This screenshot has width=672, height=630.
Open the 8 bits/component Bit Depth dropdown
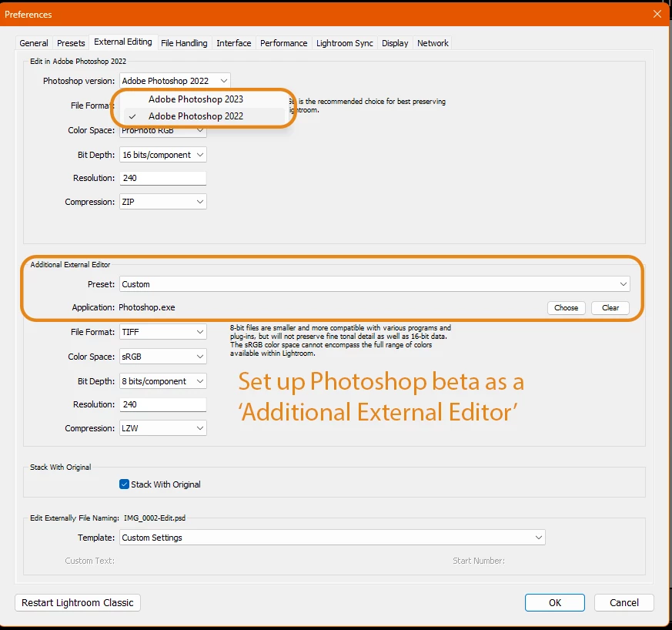(x=163, y=381)
